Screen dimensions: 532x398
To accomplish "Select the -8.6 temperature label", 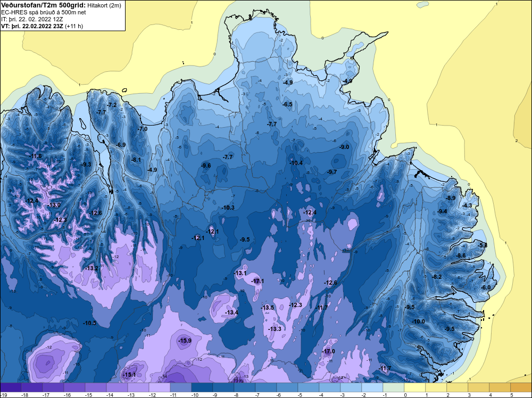I will tap(461, 255).
